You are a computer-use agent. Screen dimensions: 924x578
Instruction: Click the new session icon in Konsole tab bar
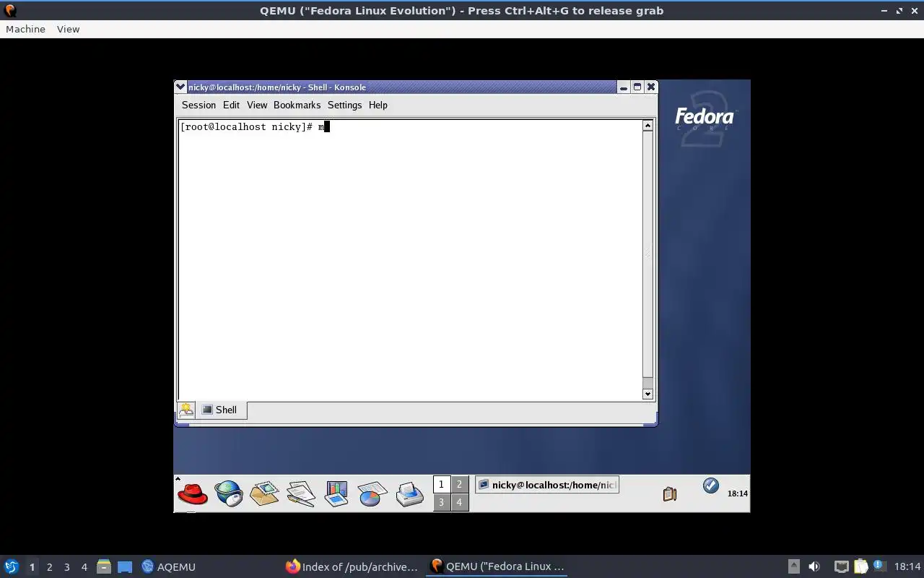point(186,410)
